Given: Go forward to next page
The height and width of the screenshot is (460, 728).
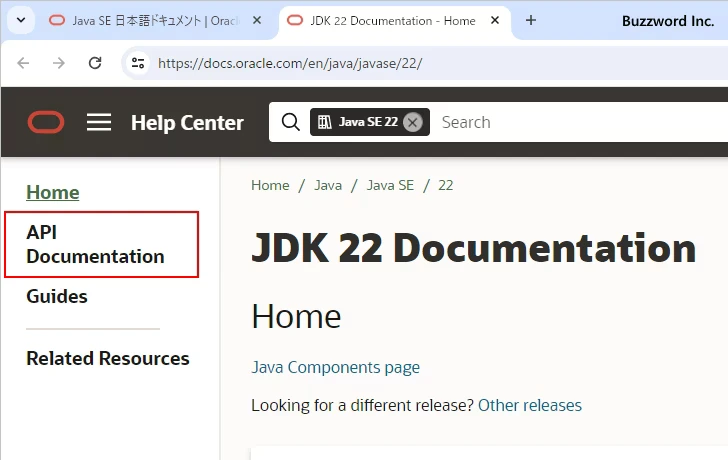Looking at the screenshot, I should click(59, 63).
